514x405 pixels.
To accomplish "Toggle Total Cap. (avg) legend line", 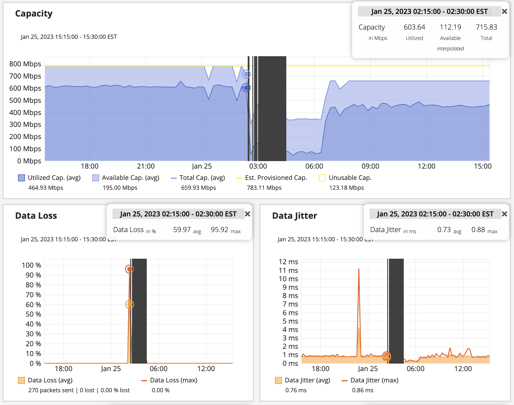I will (173, 178).
